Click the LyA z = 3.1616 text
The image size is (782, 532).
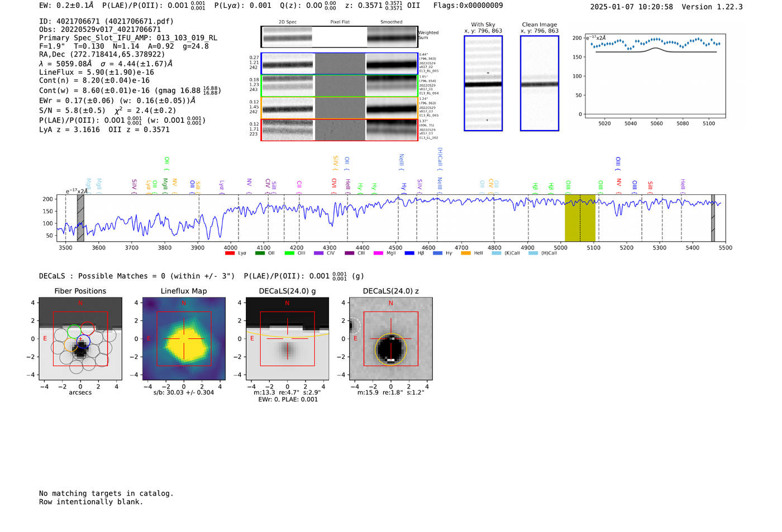click(69, 130)
